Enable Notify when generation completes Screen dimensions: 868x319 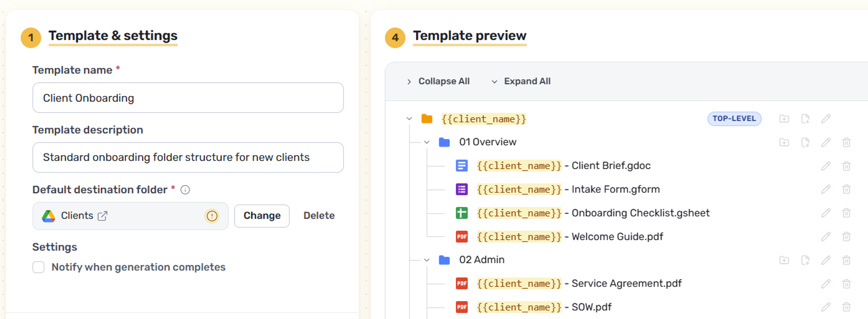point(38,267)
